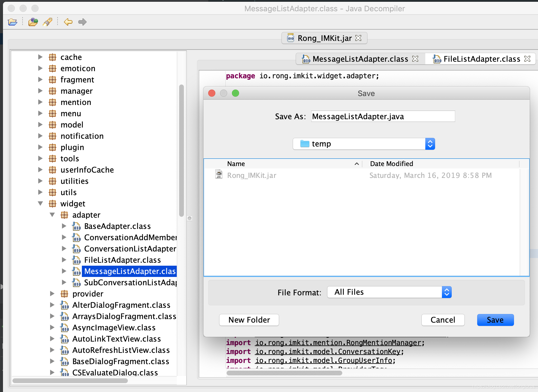Click the panel divider collapse handle

point(190,218)
